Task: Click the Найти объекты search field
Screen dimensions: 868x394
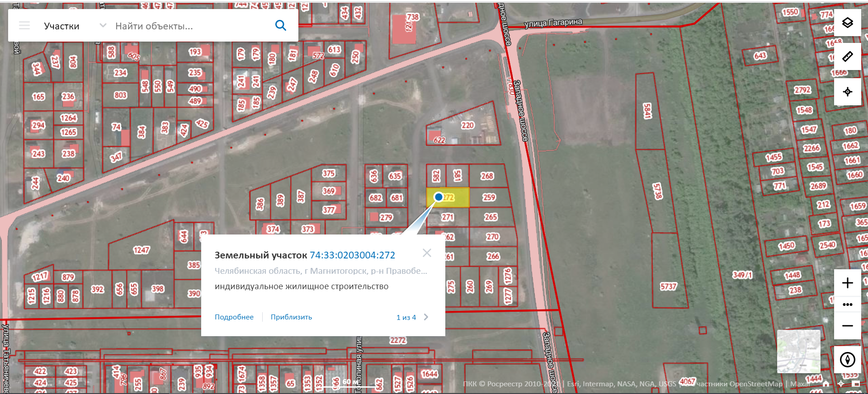Action: [190, 26]
